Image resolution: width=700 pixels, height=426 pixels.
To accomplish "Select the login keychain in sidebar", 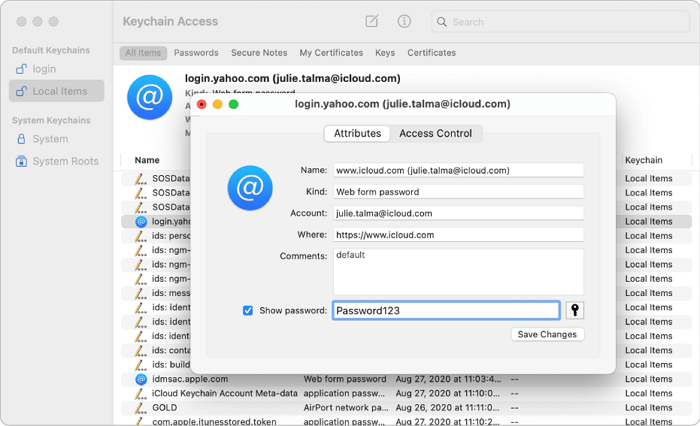I will point(44,68).
